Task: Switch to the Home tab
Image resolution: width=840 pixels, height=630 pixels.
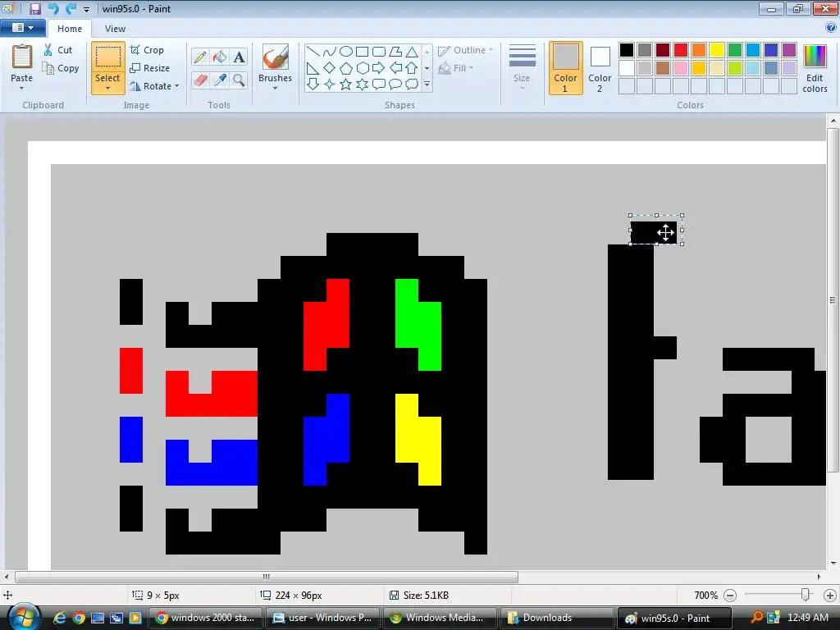Action: click(x=70, y=29)
